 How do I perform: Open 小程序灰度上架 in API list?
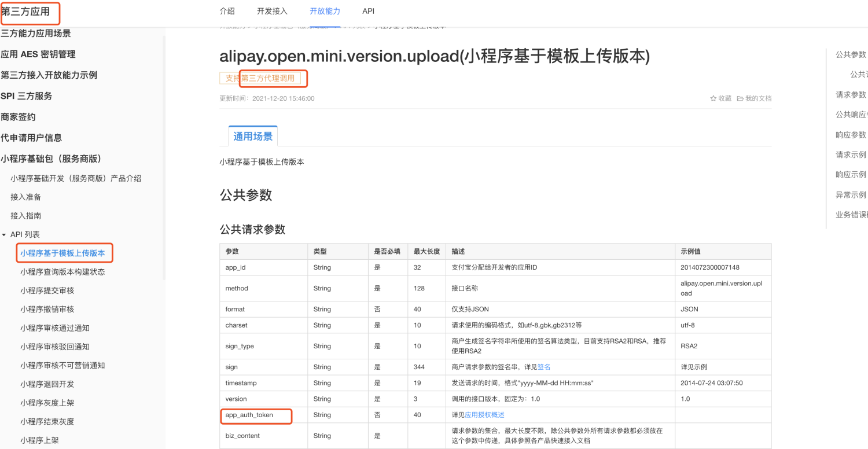point(47,403)
